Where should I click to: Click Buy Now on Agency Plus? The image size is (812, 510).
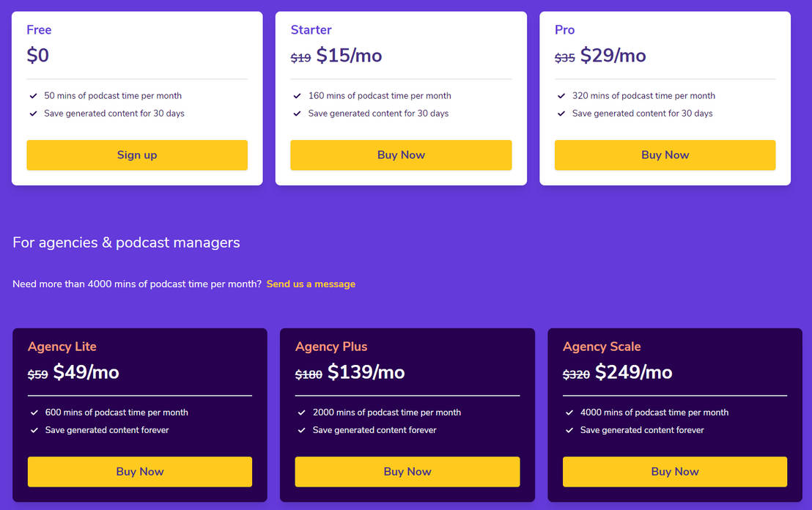pos(407,471)
